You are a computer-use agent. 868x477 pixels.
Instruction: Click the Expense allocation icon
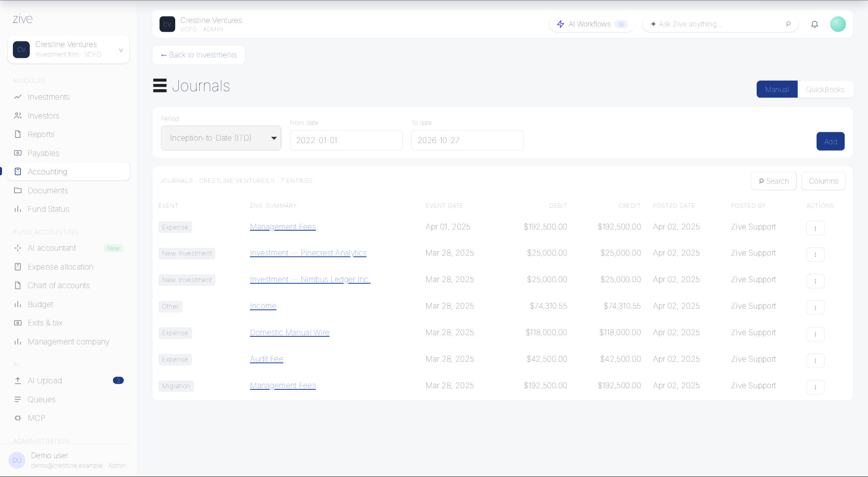18,267
